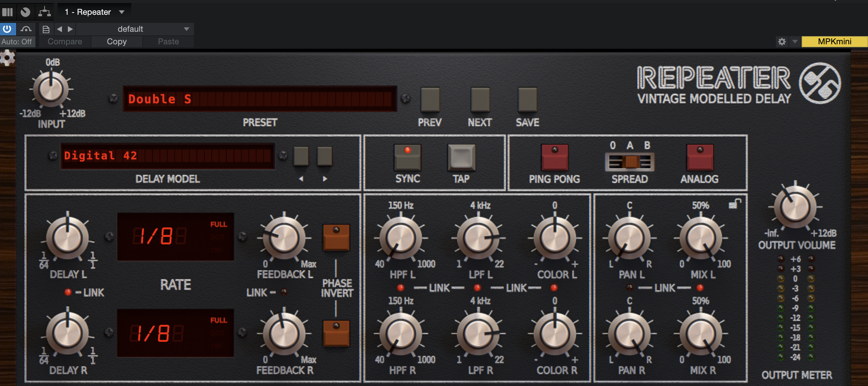This screenshot has width=868, height=386.
Task: Open plugin settings via the gear icon
Action: [782, 41]
